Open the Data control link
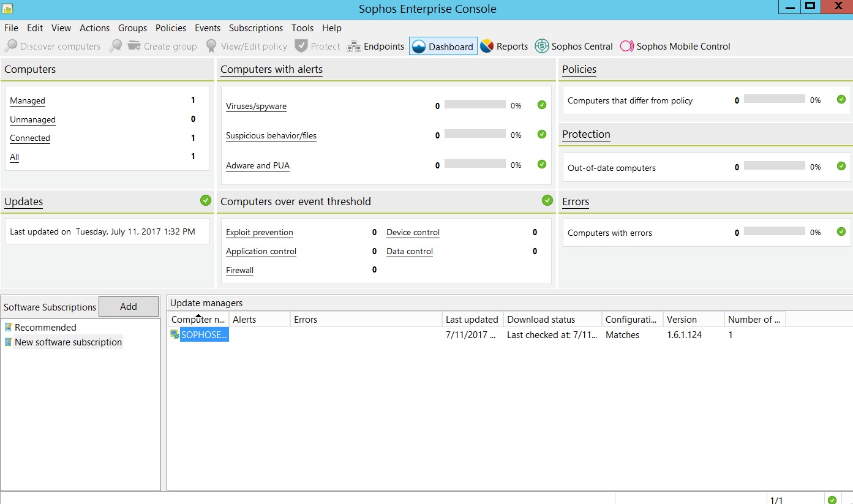 coord(410,252)
